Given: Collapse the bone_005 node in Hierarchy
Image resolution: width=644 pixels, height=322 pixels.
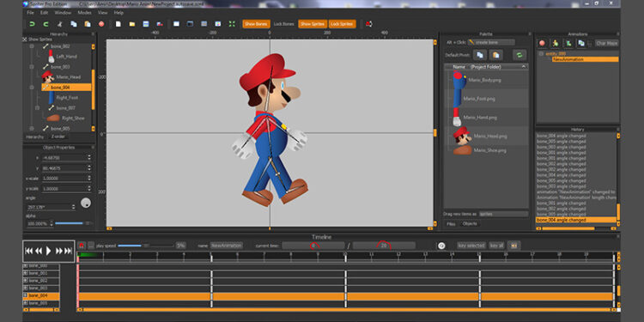Looking at the screenshot, I should click(32, 129).
